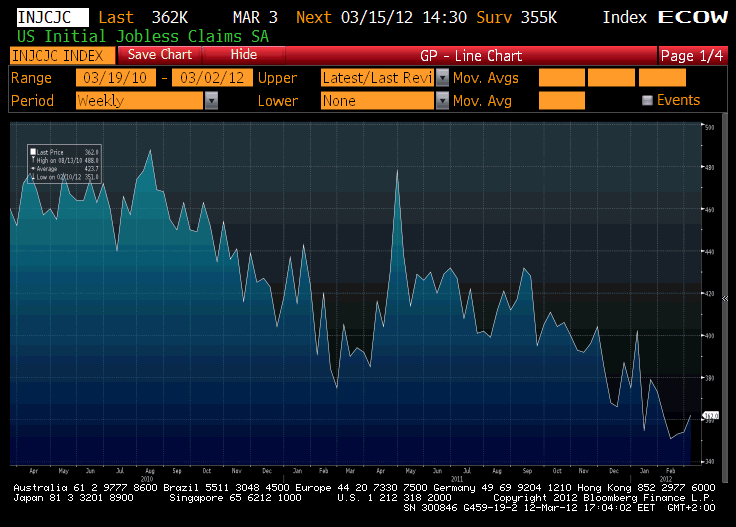Click the 'Last' label in header

pos(116,17)
